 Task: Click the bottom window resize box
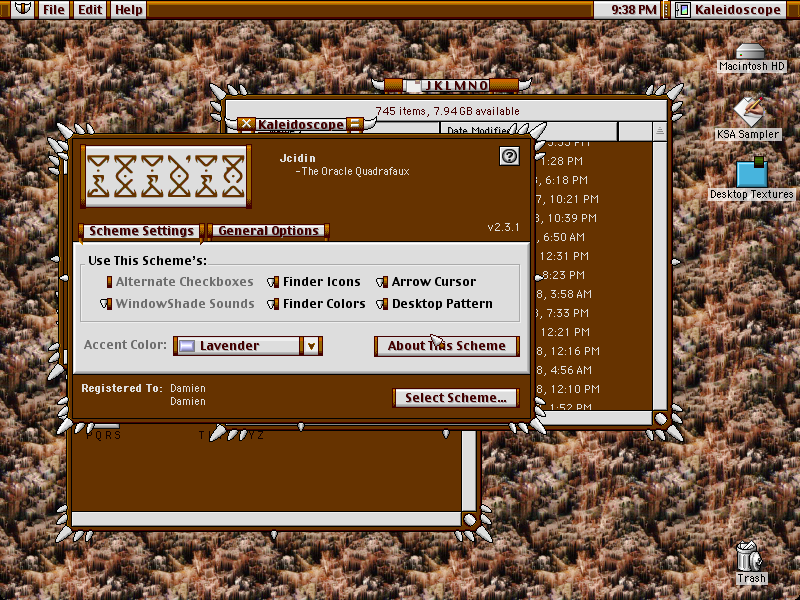point(469,519)
